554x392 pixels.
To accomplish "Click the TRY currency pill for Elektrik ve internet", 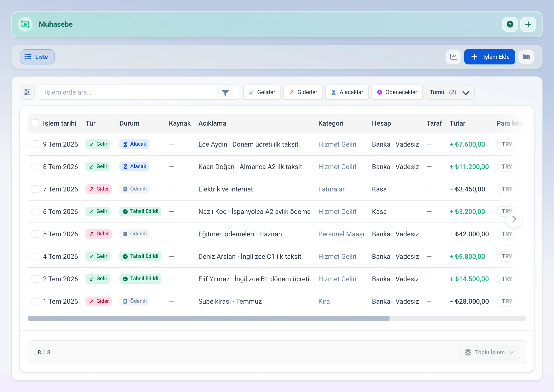I will click(507, 189).
